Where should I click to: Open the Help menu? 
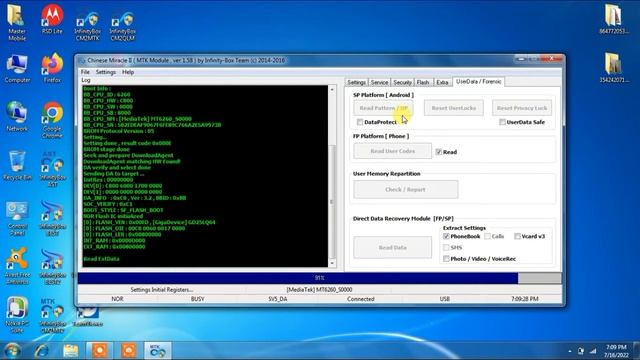[128, 72]
